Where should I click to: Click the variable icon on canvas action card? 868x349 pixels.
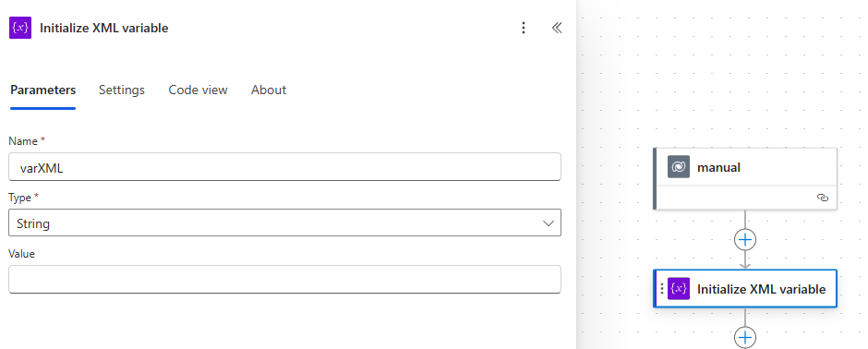(679, 289)
